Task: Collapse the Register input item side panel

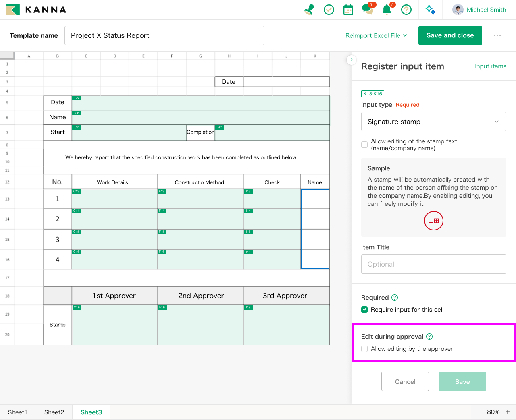Action: tap(352, 60)
